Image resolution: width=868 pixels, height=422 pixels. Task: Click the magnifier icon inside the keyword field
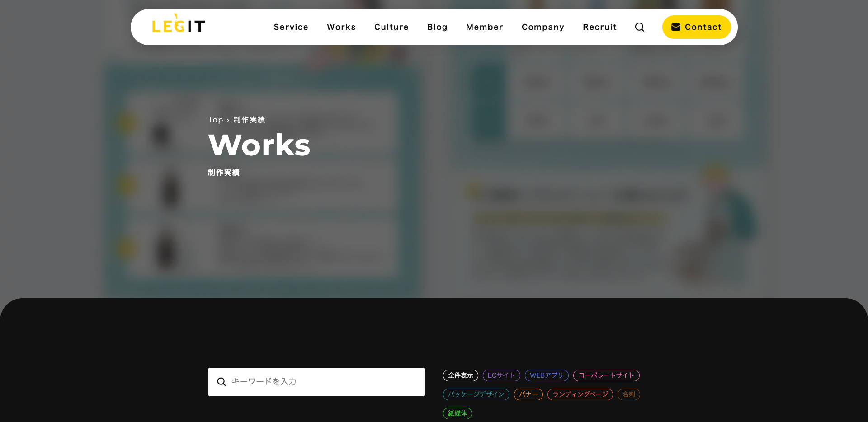[x=221, y=382]
